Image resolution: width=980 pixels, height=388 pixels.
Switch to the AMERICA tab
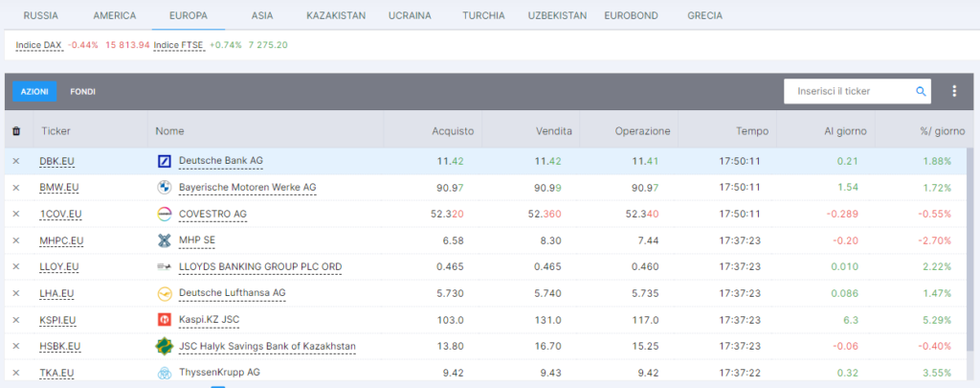115,15
